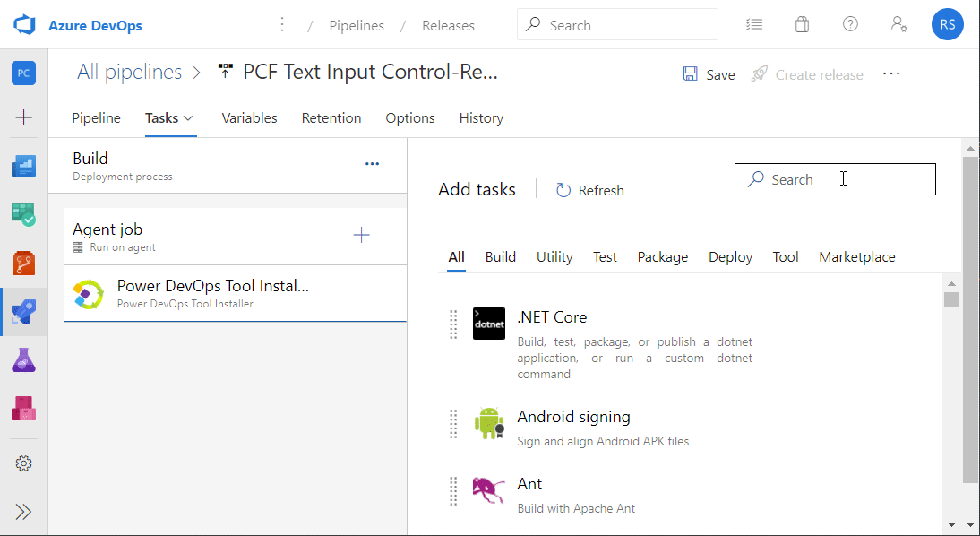Filter tasks by Tool category
Viewport: 980px width, 536px height.
[786, 257]
